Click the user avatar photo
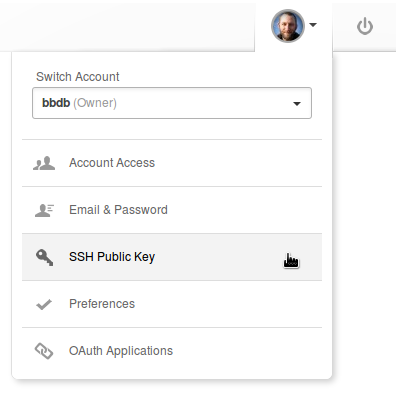 [x=288, y=26]
